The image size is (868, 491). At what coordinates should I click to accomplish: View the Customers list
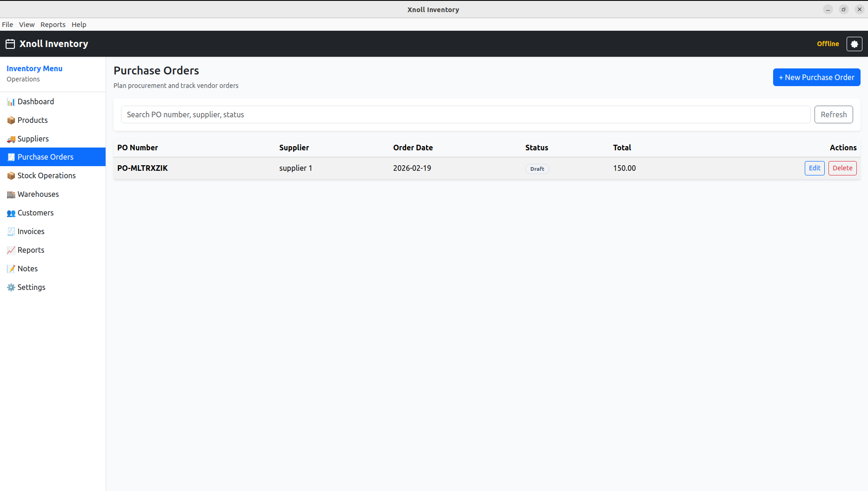point(35,213)
